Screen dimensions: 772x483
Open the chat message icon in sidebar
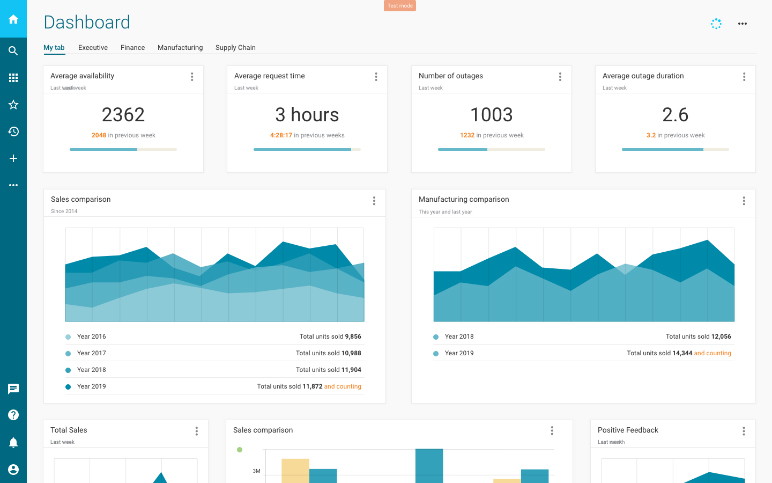coord(13,389)
